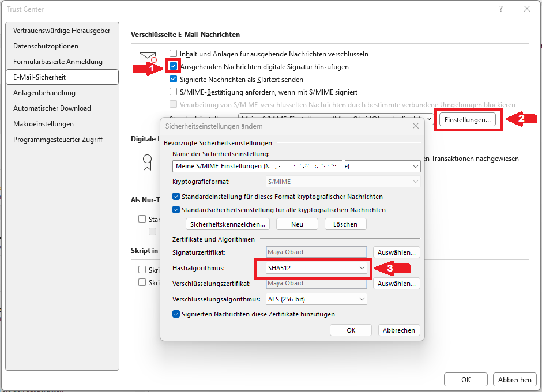Image resolution: width=542 pixels, height=392 pixels.
Task: Click the digital ID certificate ribbon icon
Action: (x=148, y=163)
